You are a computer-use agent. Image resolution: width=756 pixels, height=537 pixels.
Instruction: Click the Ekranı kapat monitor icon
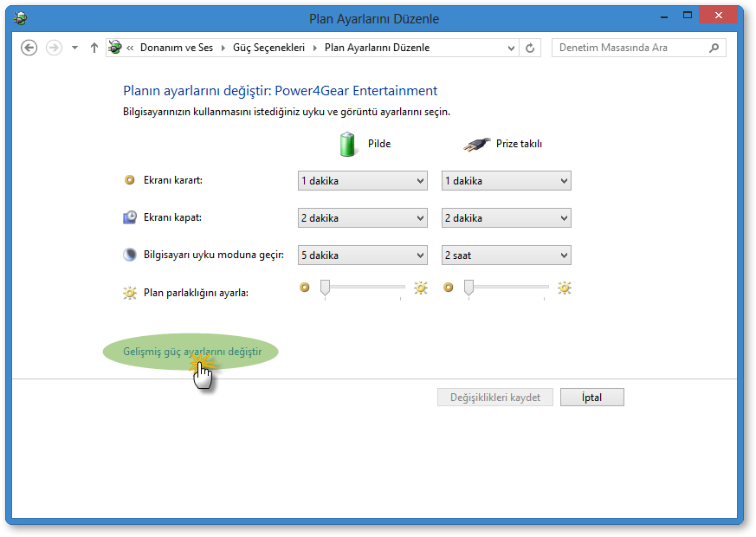tap(130, 217)
